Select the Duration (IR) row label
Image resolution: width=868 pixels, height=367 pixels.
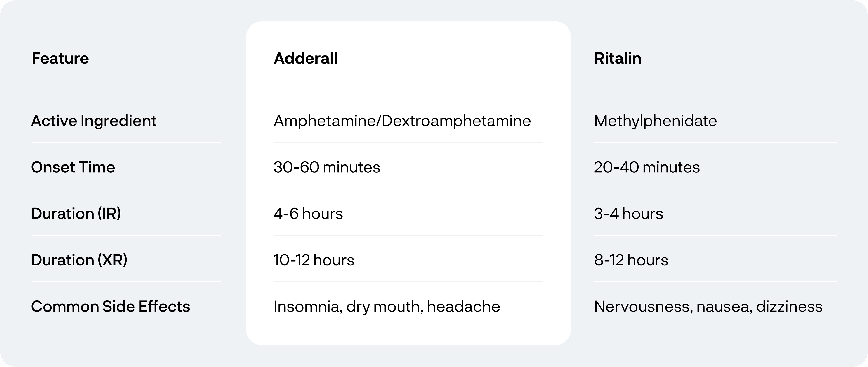pyautogui.click(x=76, y=214)
